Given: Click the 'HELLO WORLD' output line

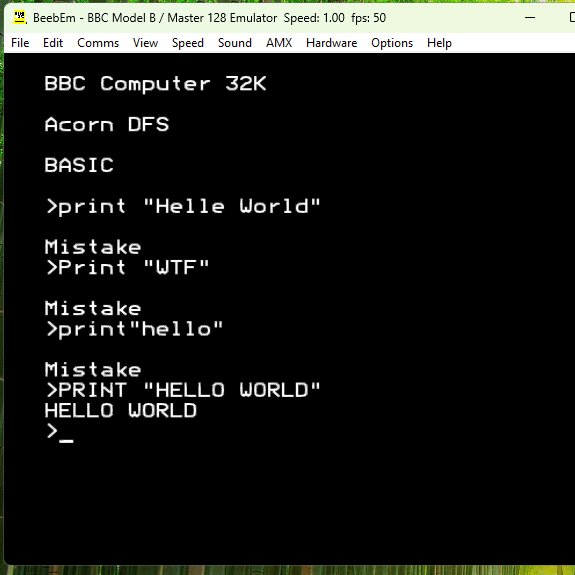Looking at the screenshot, I should click(x=121, y=410).
